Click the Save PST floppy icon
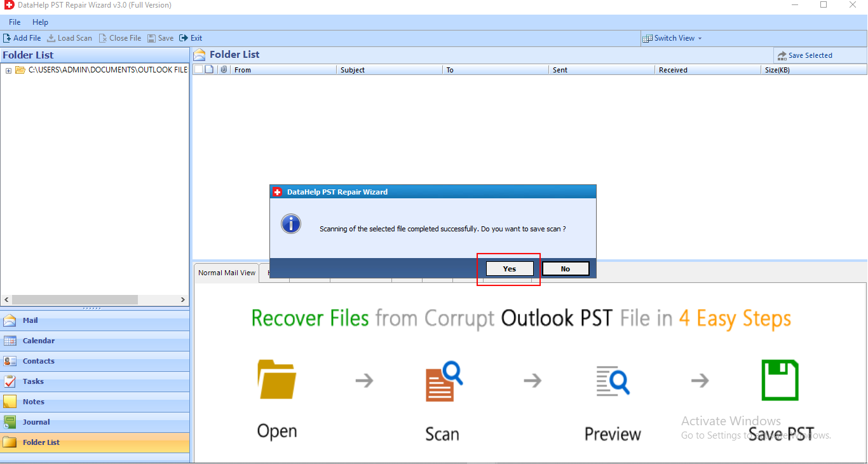The width and height of the screenshot is (868, 464). click(x=780, y=380)
